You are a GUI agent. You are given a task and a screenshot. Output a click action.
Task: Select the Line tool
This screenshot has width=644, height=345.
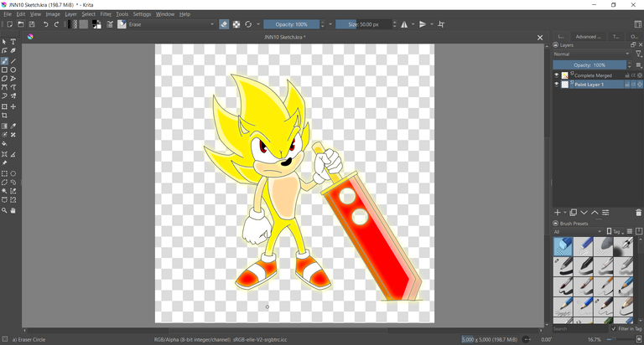click(x=13, y=61)
